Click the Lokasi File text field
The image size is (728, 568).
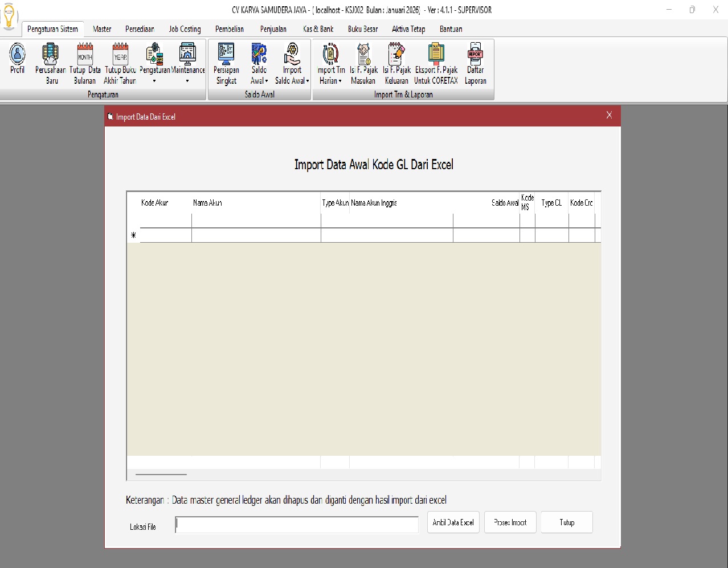pyautogui.click(x=297, y=525)
